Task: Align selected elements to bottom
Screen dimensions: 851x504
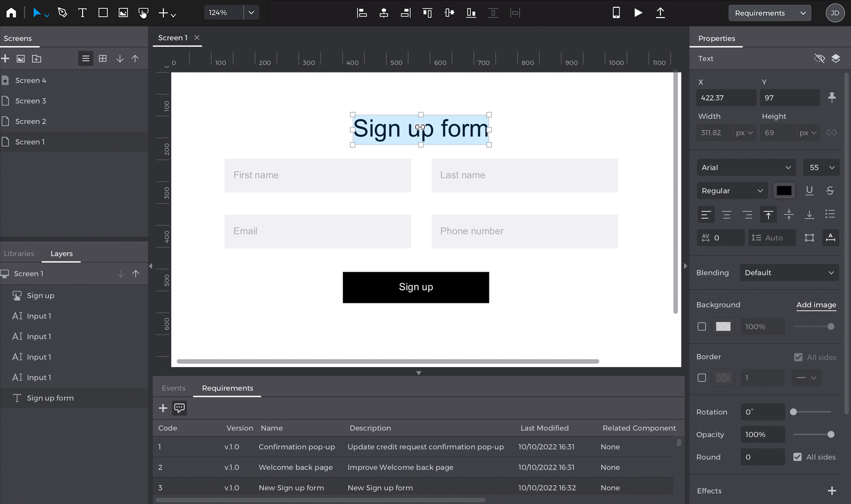Action: [x=471, y=12]
